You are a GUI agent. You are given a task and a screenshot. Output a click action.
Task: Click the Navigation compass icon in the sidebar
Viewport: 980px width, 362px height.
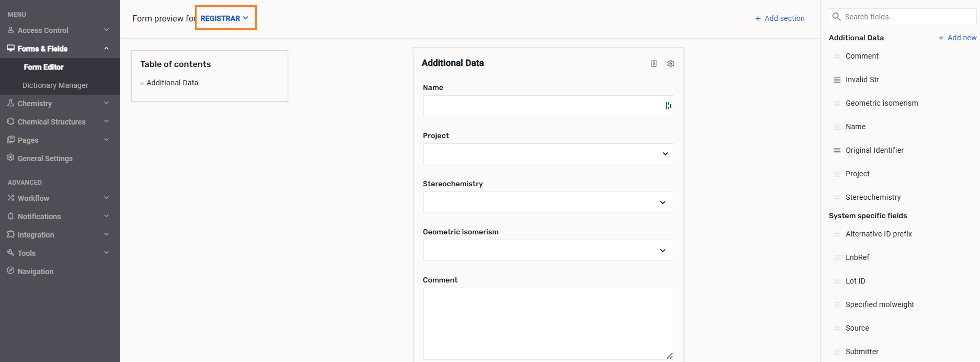[10, 271]
